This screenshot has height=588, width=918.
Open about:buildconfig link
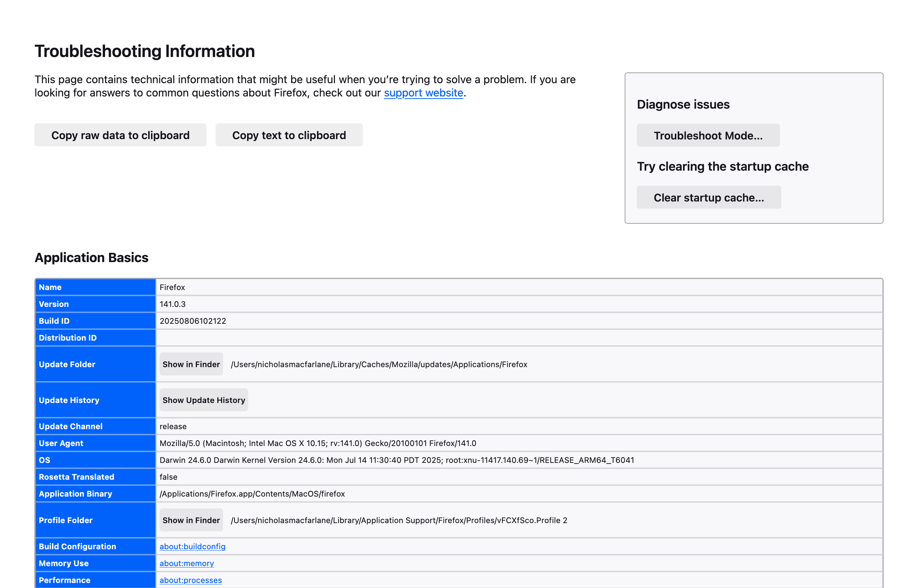point(193,546)
